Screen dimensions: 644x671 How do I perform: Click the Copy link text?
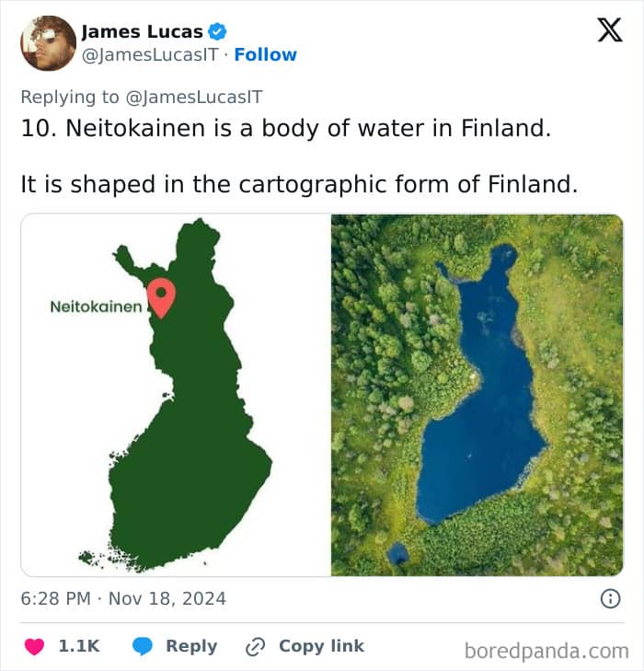321,646
